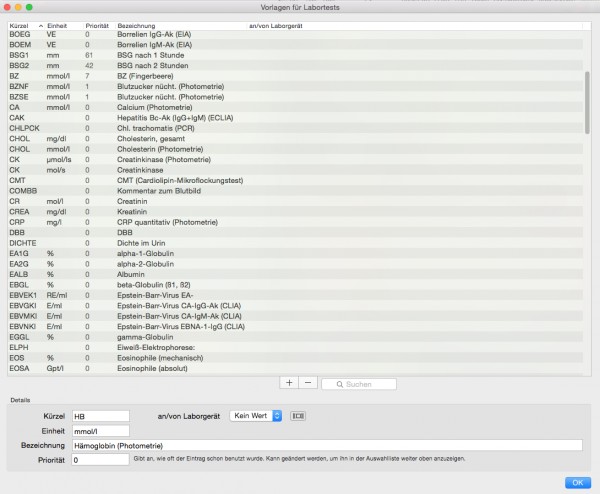Select row Eosinophile (absolut)
The image size is (600, 494).
pos(295,368)
